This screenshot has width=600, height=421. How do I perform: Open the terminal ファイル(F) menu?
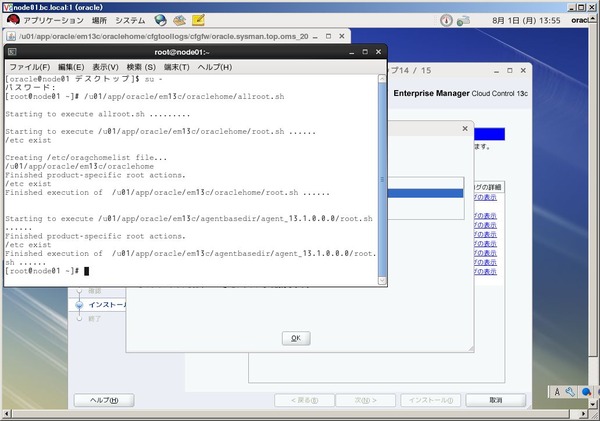point(29,67)
